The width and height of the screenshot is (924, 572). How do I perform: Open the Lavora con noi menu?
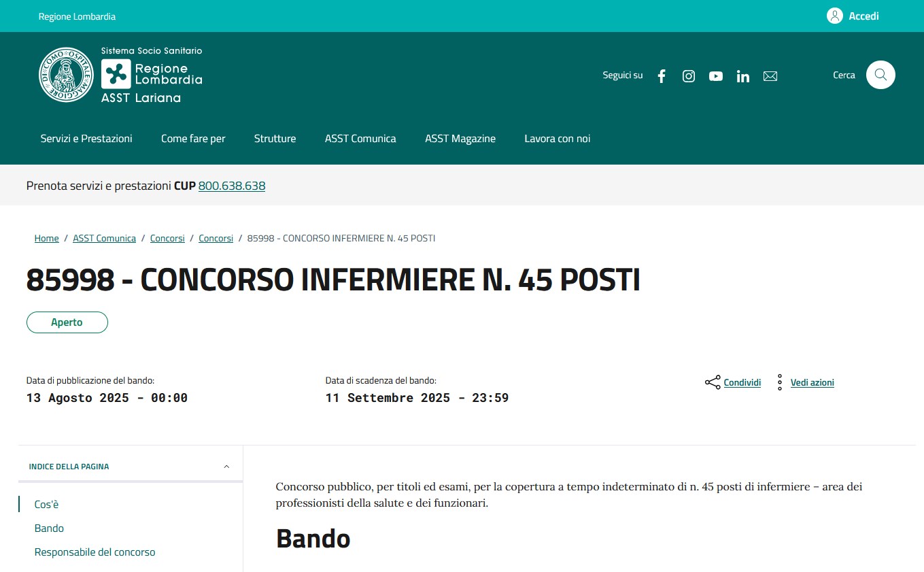coord(557,139)
